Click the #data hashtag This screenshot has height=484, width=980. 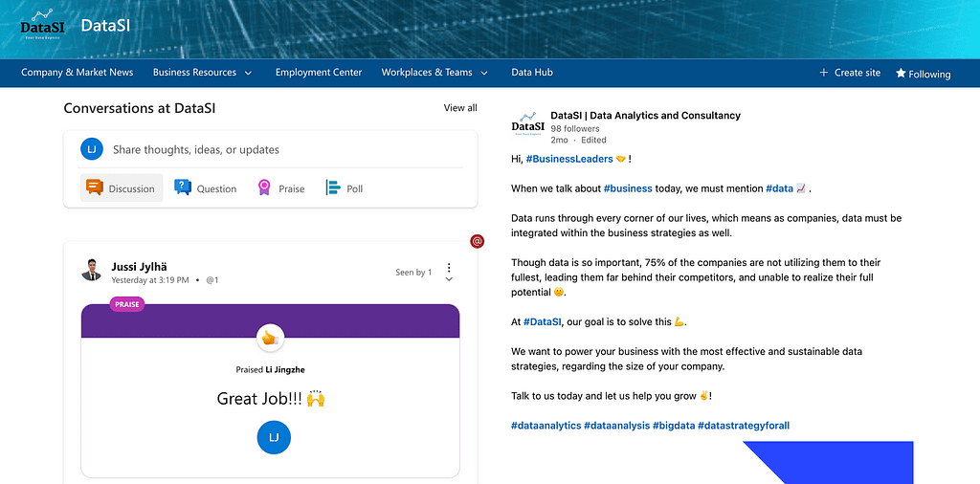tap(779, 188)
